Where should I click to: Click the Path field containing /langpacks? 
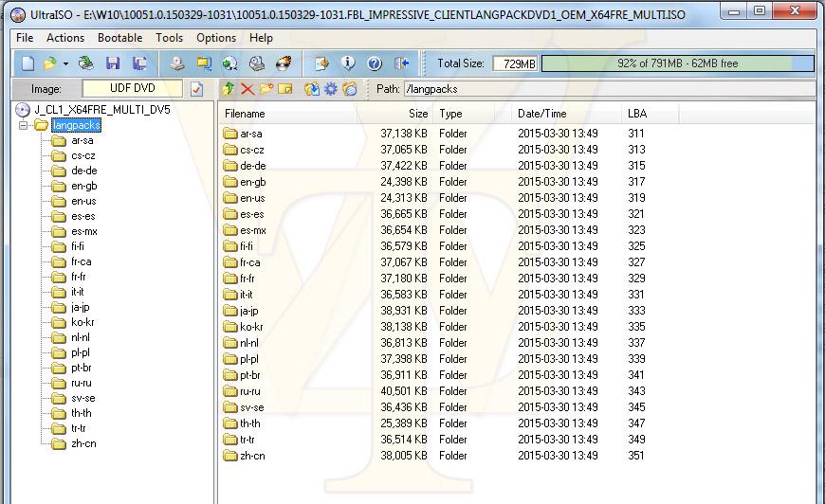click(x=610, y=89)
